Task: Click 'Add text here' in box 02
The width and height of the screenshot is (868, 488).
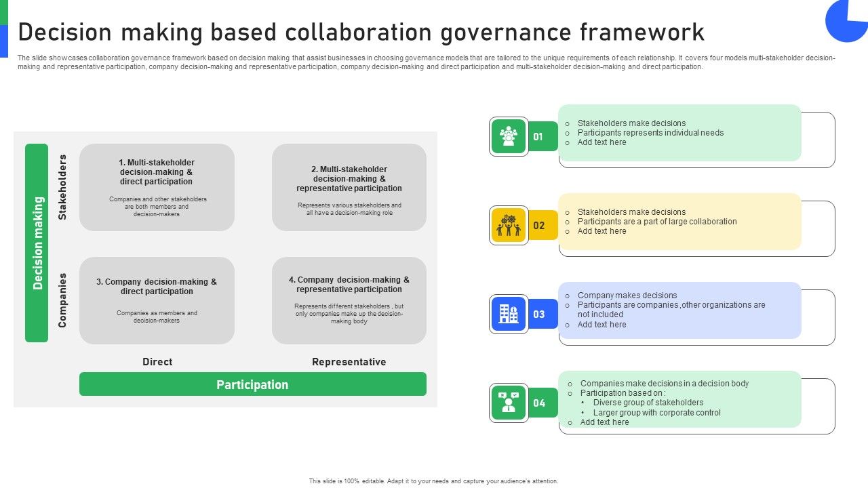Action: tap(602, 231)
